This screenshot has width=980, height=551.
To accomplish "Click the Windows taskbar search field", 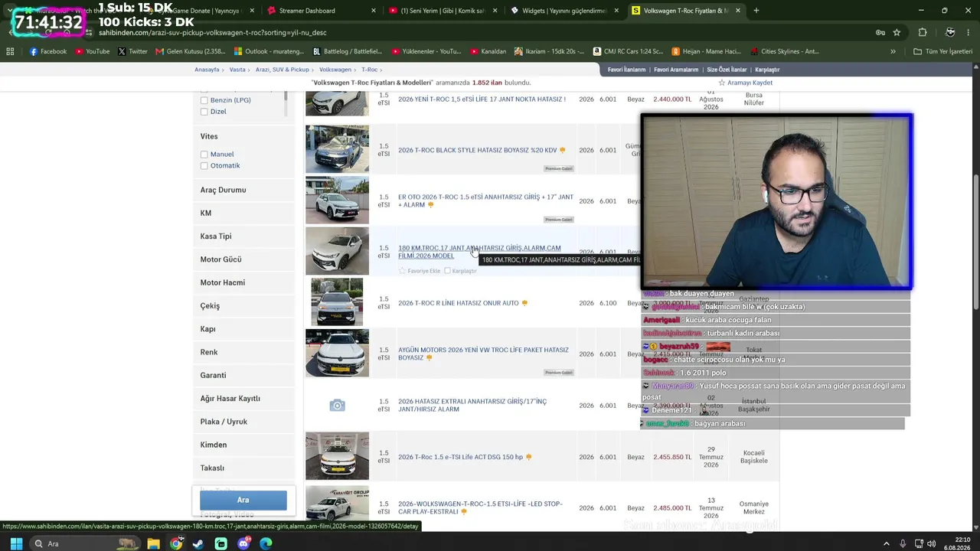I will pyautogui.click(x=84, y=543).
